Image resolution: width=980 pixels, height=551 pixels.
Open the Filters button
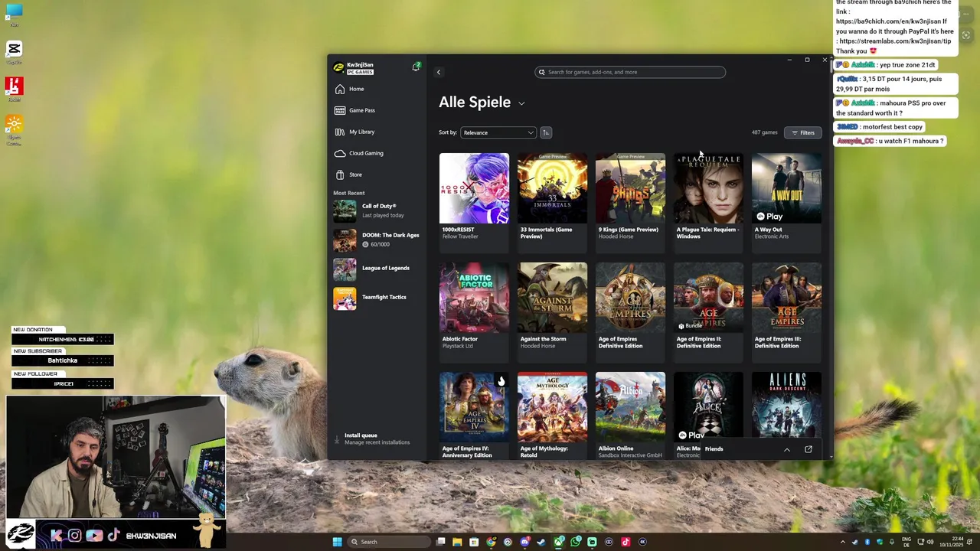(803, 132)
